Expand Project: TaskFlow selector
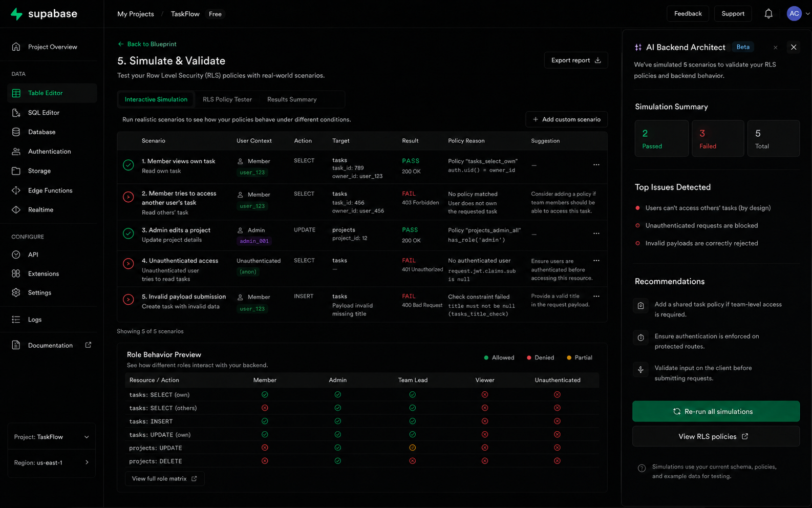 click(x=52, y=437)
